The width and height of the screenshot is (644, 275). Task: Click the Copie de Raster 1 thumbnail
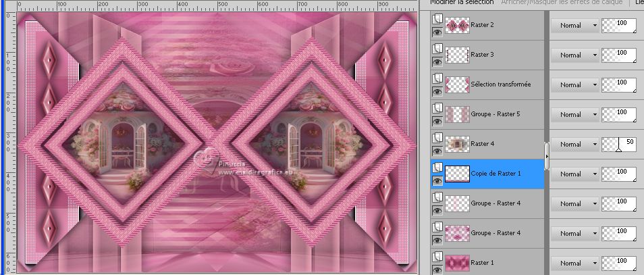click(x=457, y=174)
